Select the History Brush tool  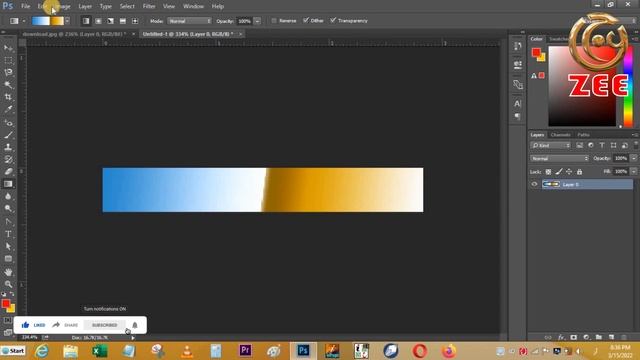point(8,159)
